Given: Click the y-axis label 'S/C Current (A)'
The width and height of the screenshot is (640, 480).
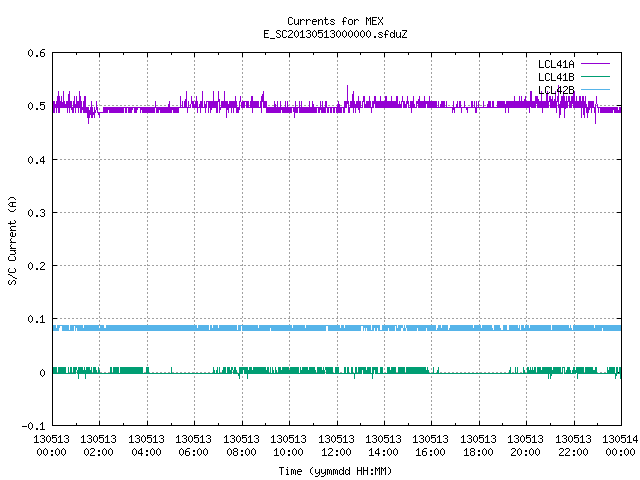Looking at the screenshot, I should click(12, 240).
